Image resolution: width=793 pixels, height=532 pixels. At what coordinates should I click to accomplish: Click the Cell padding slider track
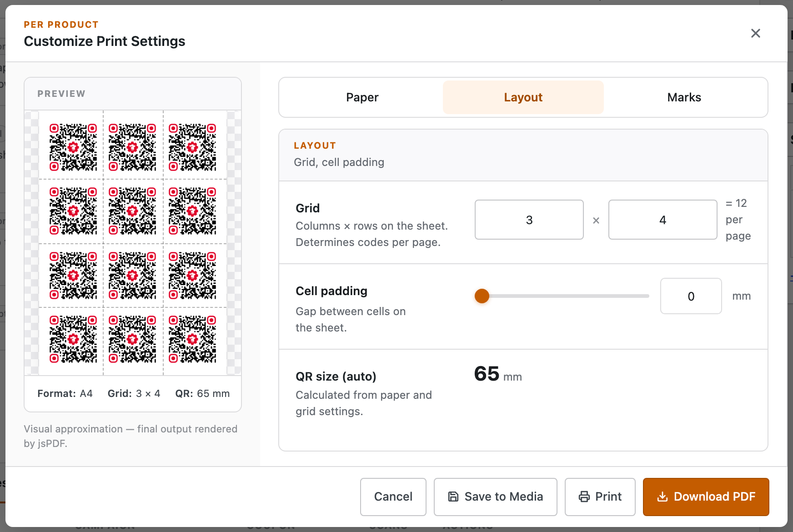tap(562, 296)
